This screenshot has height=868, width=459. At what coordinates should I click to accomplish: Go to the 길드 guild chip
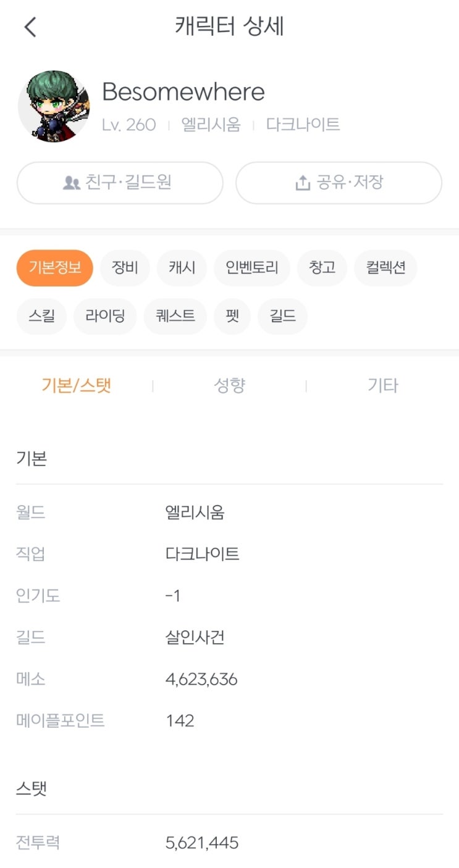pyautogui.click(x=282, y=317)
